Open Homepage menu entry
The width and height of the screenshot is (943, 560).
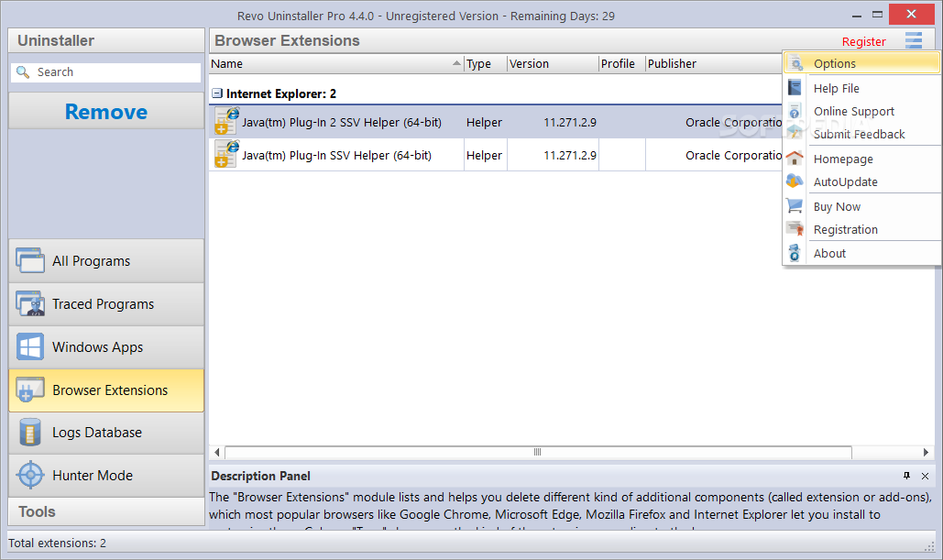[x=861, y=159]
